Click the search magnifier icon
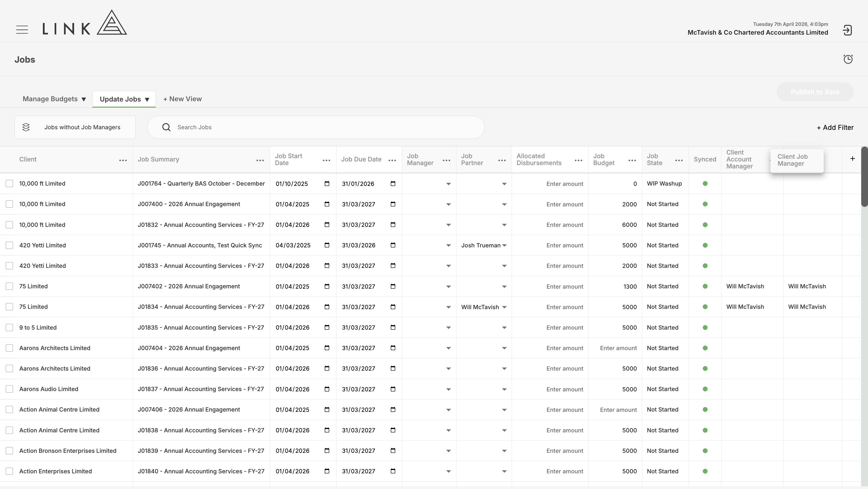Screen dimensions: 868x489 click(166, 127)
